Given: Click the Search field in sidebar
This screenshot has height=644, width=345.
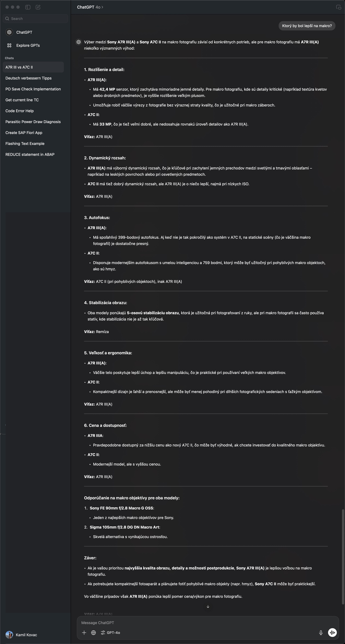Looking at the screenshot, I should tap(35, 19).
